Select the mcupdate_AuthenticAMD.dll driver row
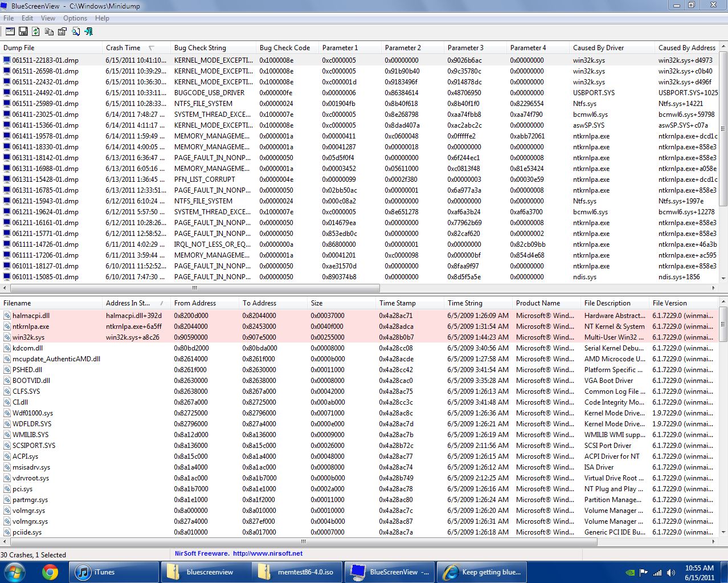The image size is (728, 583). click(x=360, y=359)
